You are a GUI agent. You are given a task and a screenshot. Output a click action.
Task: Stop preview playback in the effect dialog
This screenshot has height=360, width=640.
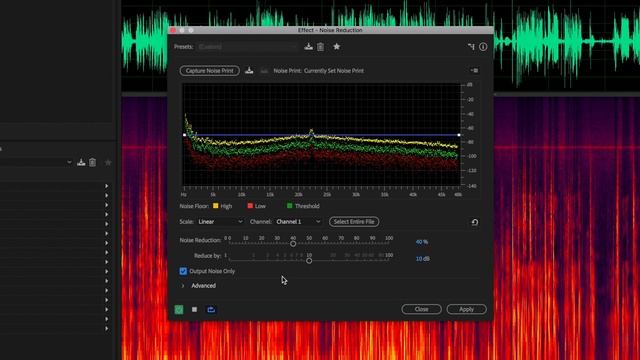click(x=195, y=309)
